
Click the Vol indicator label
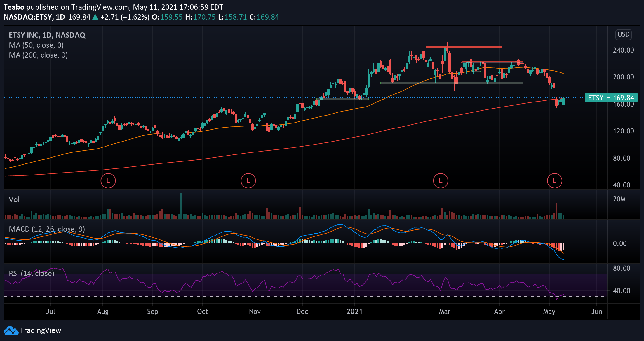[x=14, y=199]
